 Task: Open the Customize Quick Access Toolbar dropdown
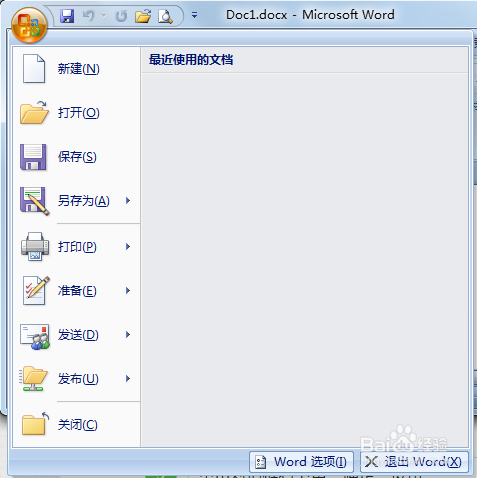click(194, 15)
